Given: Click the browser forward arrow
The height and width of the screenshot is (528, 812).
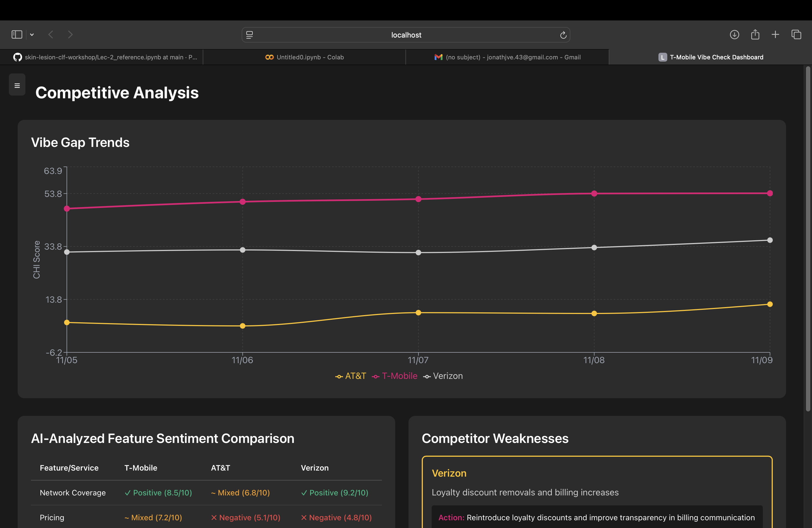Looking at the screenshot, I should point(70,35).
